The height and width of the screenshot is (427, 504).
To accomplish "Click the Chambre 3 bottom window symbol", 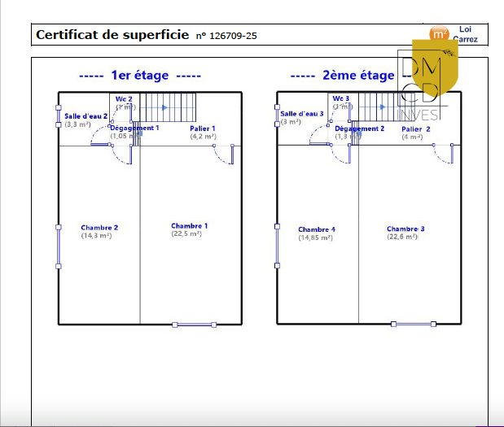I will point(414,325).
